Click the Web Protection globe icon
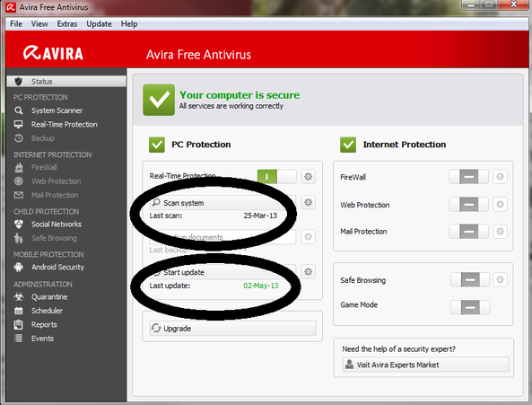The height and width of the screenshot is (405, 532). coord(19,181)
